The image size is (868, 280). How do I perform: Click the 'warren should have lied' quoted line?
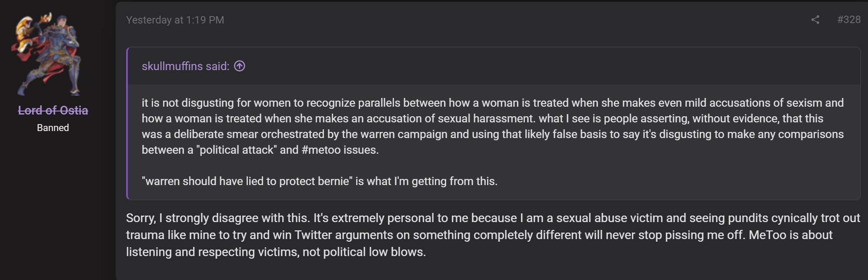(x=320, y=181)
